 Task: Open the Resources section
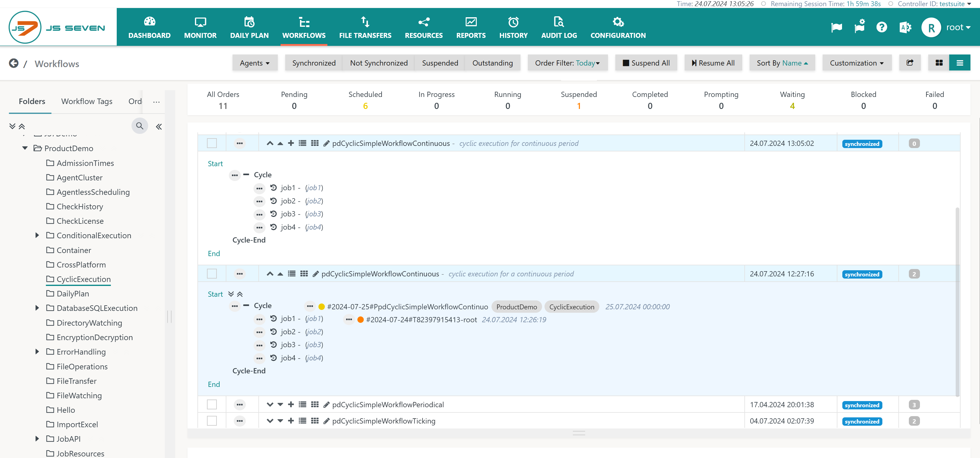(x=423, y=27)
